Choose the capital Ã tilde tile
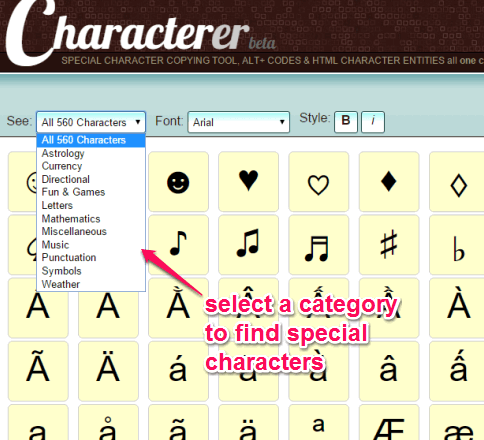484x440 pixels. 38,371
